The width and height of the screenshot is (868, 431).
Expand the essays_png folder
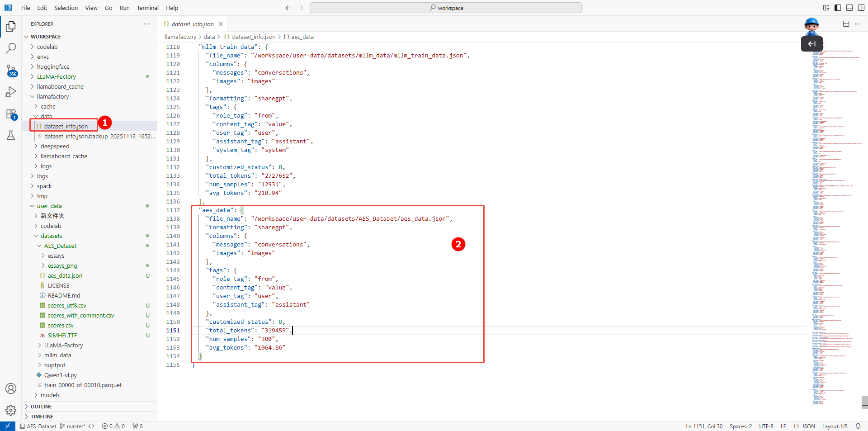tap(62, 265)
